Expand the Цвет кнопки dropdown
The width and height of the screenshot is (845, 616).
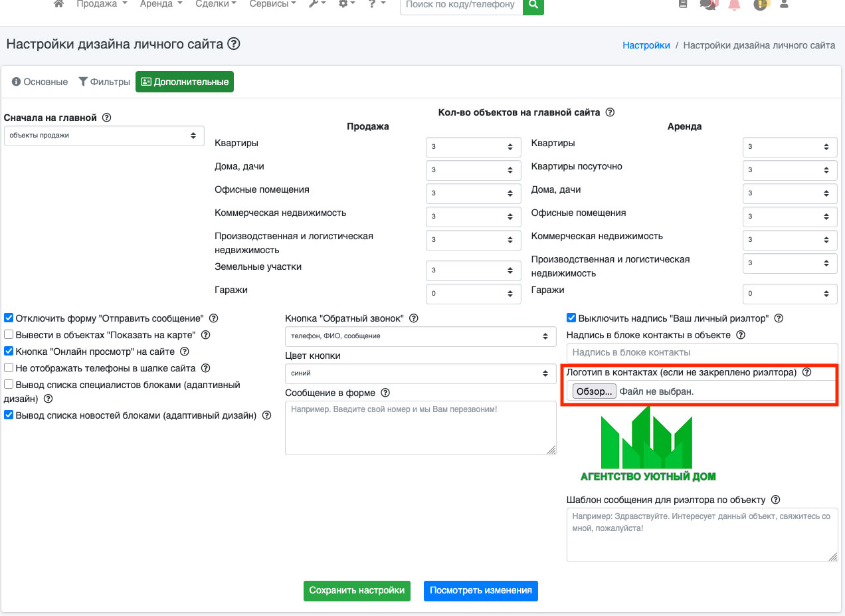(420, 373)
